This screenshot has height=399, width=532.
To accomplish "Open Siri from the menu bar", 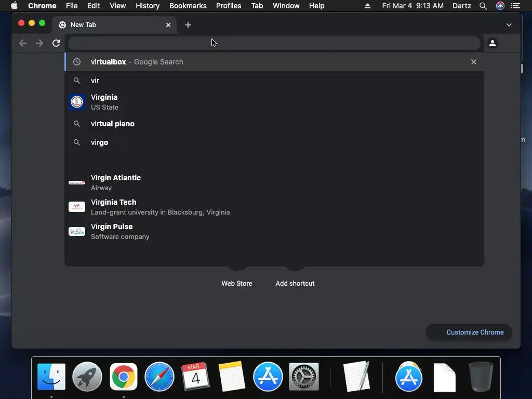I will pyautogui.click(x=500, y=6).
